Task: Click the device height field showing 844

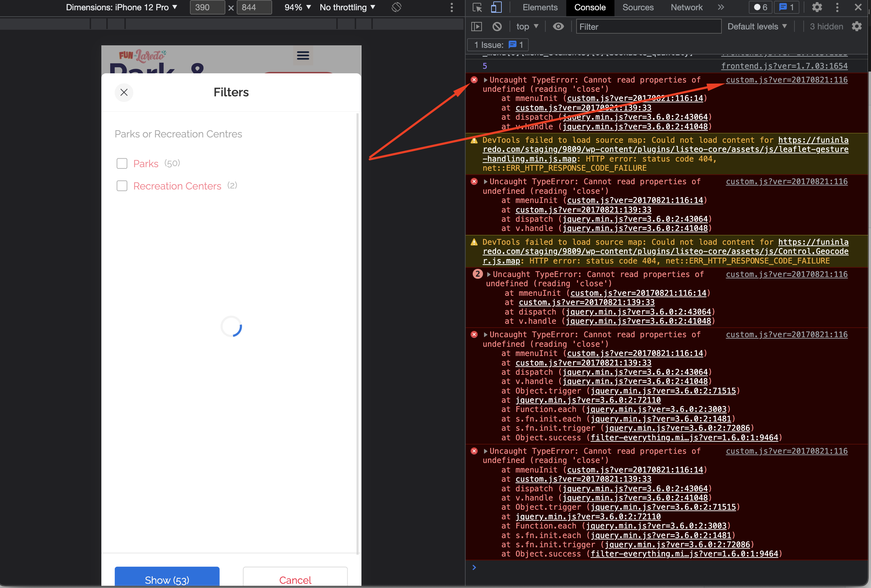Action: coord(254,7)
